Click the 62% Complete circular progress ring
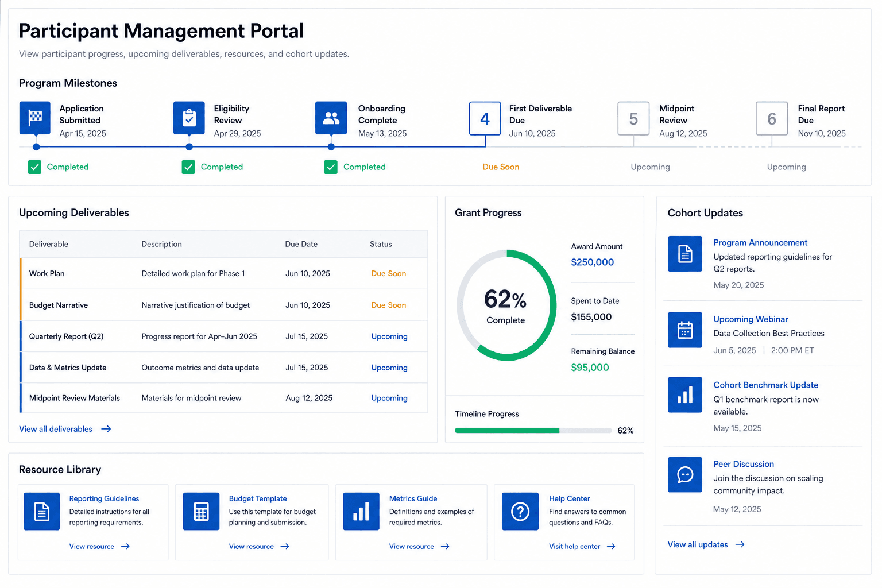This screenshot has width=882, height=588. tap(506, 305)
